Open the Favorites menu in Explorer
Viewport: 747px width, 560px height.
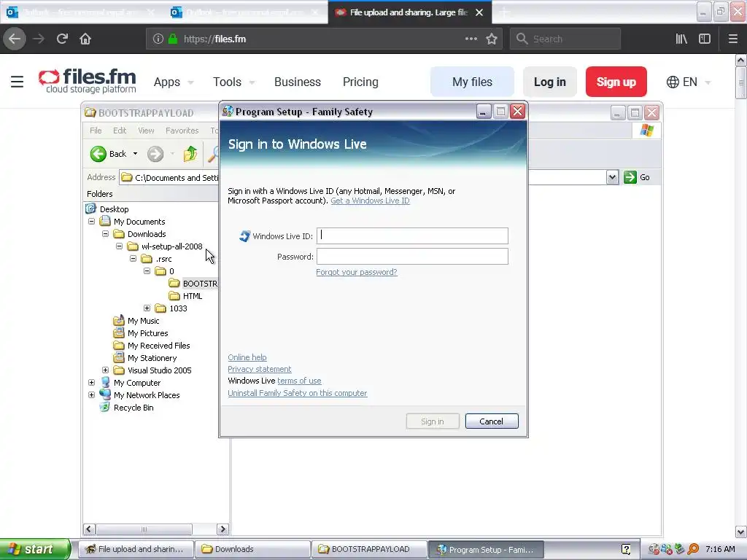tap(182, 131)
